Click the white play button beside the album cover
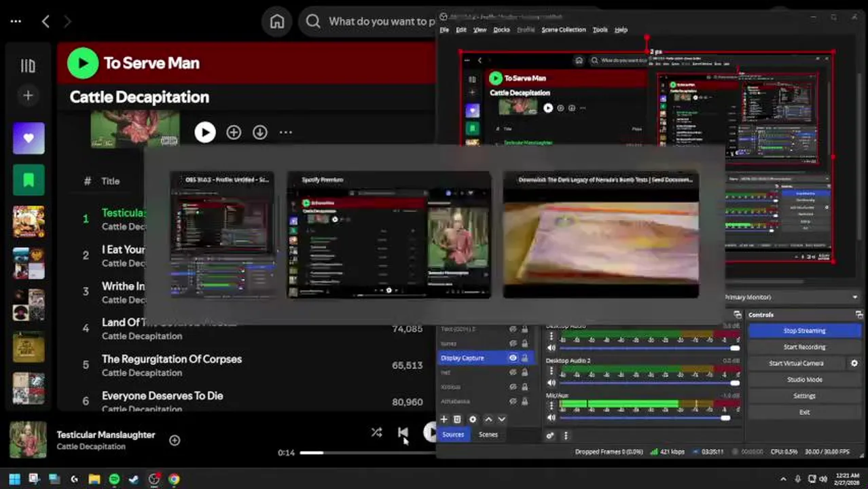The width and height of the screenshot is (868, 489). click(x=205, y=132)
